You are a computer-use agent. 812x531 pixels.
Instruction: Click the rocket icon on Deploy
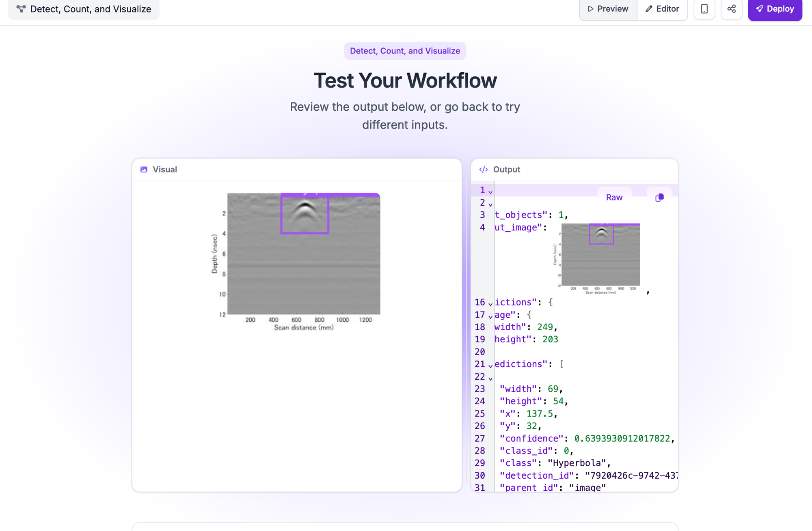coord(759,9)
